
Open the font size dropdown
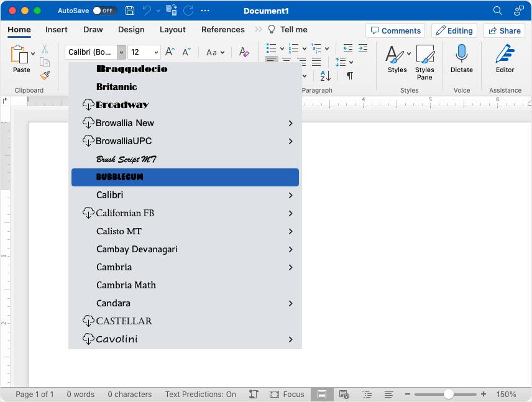156,52
